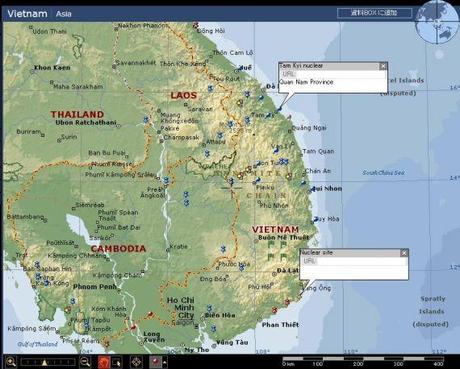460x369 pixels.
Task: Click the crosshair center-map icon
Action: point(136,361)
